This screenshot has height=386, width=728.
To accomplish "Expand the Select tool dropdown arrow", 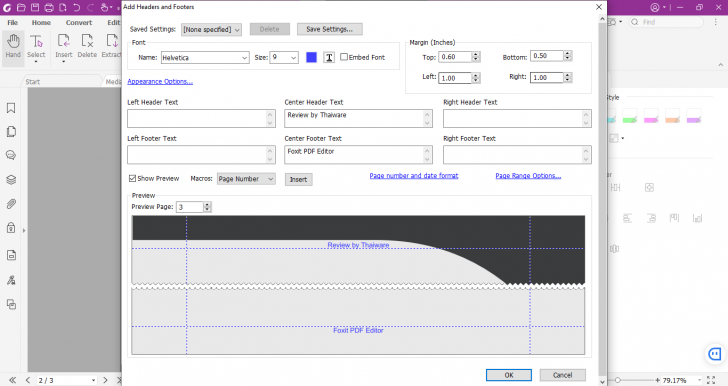I will tap(36, 62).
